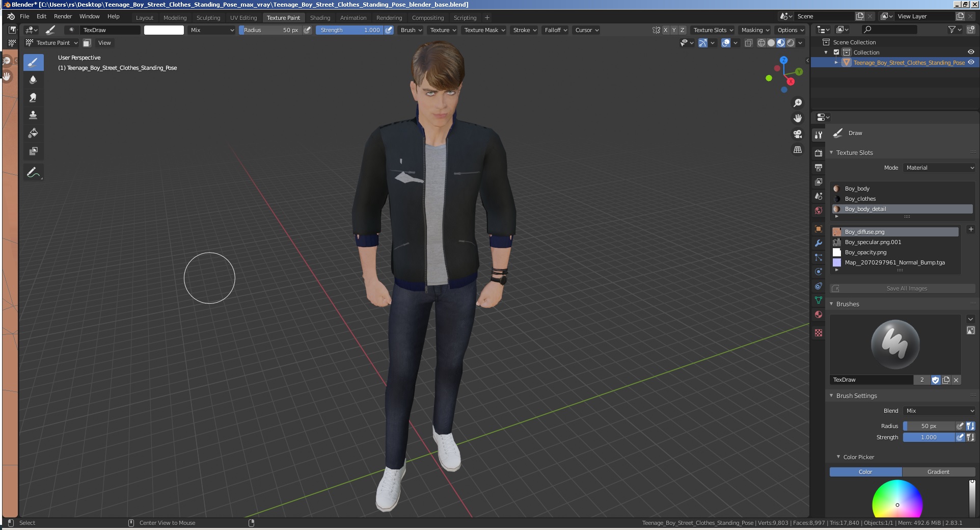This screenshot has height=530, width=980.
Task: Switch perspective/orthographic grid icon
Action: (798, 150)
